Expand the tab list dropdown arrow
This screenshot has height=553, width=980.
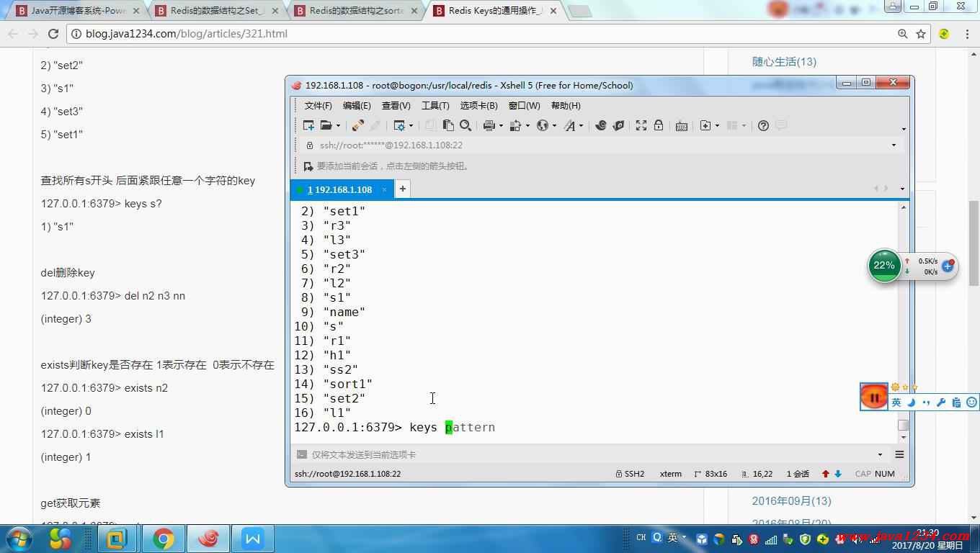[902, 189]
